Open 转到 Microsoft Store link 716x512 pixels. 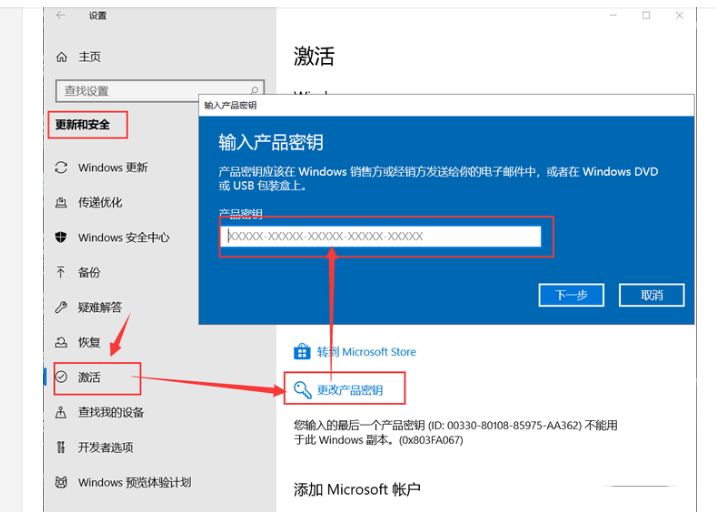(x=367, y=352)
